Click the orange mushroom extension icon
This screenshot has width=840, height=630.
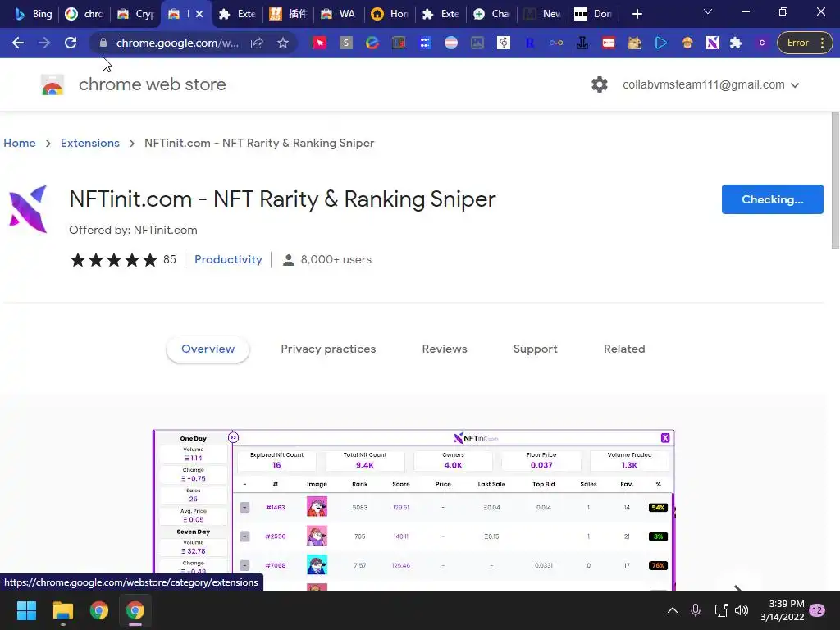click(687, 43)
